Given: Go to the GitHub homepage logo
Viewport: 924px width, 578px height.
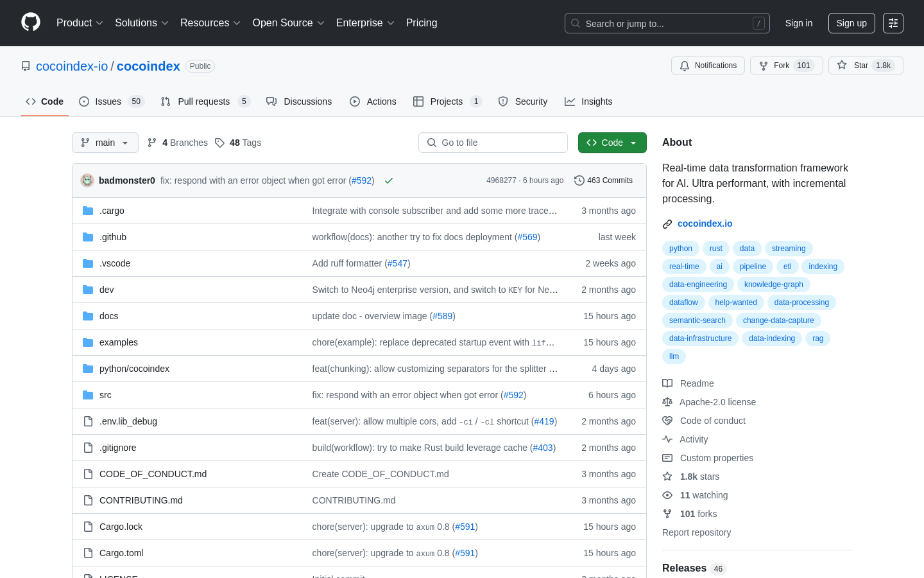Looking at the screenshot, I should tap(31, 22).
